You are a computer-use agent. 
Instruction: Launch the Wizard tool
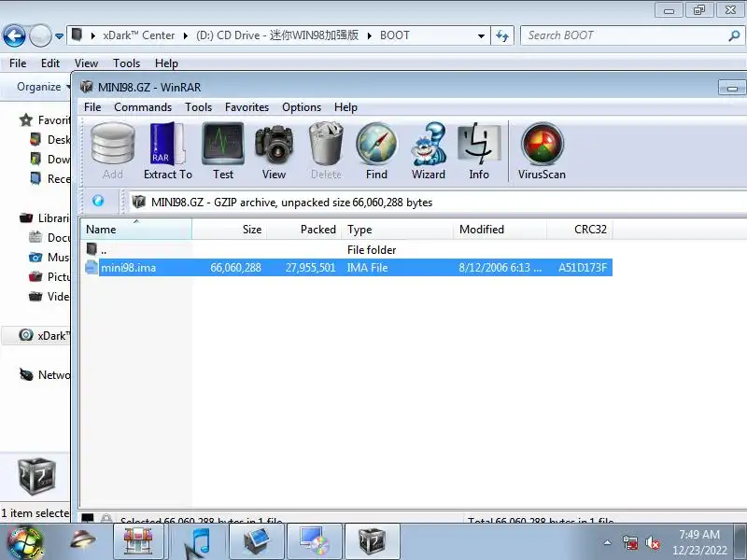429,151
